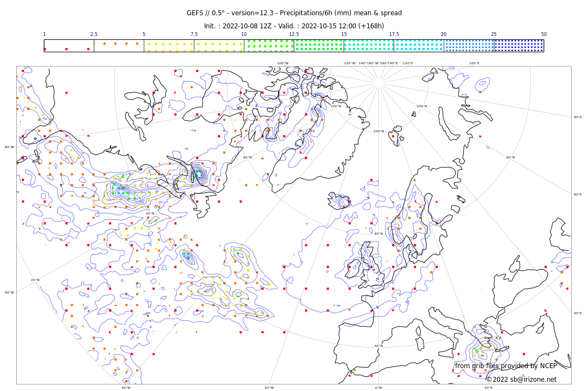Click the North Pole meridian convergence point
This screenshot has height=391, width=588.
pyautogui.click(x=379, y=83)
